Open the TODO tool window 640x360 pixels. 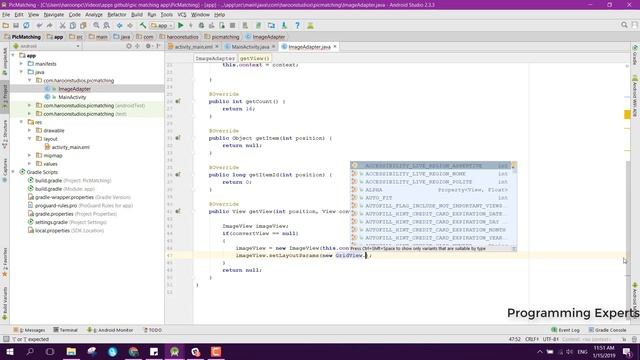click(x=152, y=330)
